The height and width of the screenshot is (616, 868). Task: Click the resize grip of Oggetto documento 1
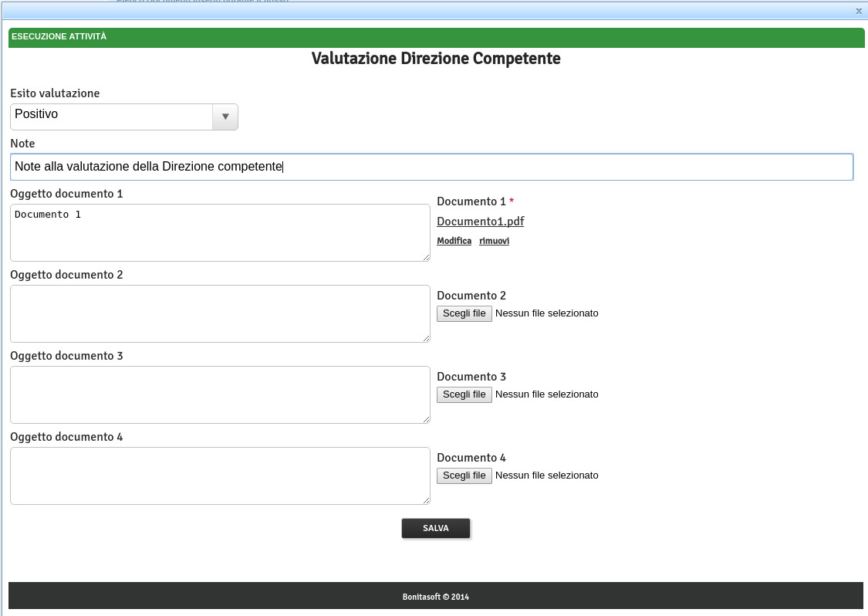click(426, 257)
